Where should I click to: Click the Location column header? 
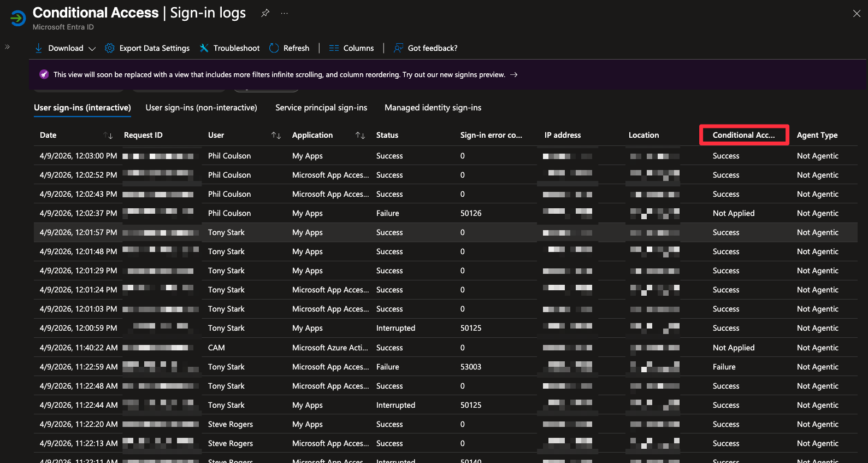tap(643, 135)
